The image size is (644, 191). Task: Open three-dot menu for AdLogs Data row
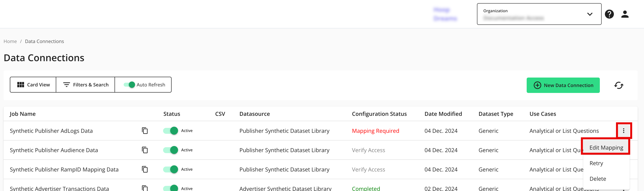click(623, 131)
